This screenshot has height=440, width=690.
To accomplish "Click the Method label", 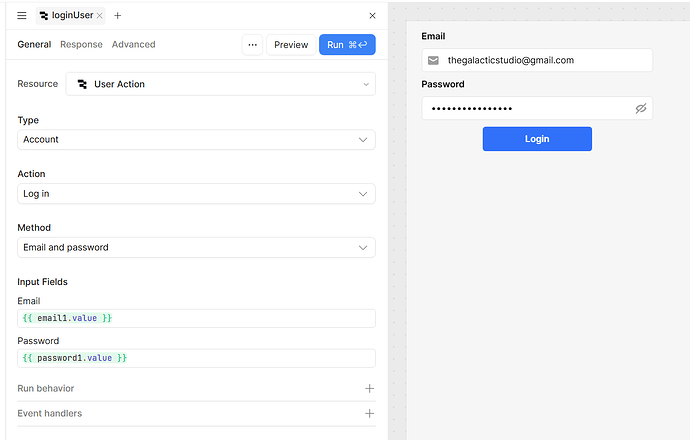I will pos(34,227).
